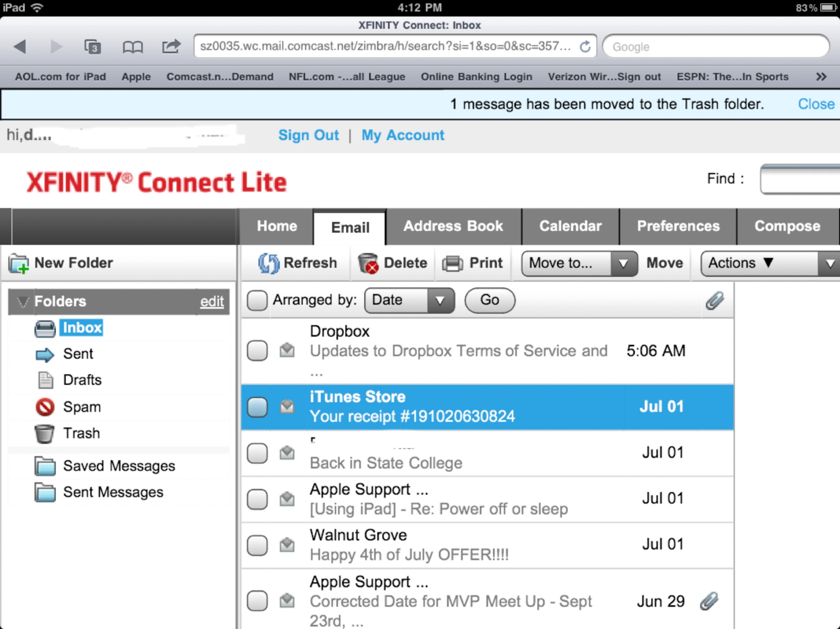
Task: Click the New Folder icon
Action: (x=18, y=263)
